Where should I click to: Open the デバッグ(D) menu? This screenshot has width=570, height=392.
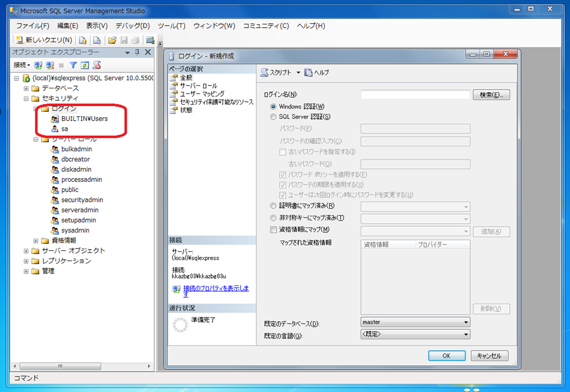[x=132, y=26]
